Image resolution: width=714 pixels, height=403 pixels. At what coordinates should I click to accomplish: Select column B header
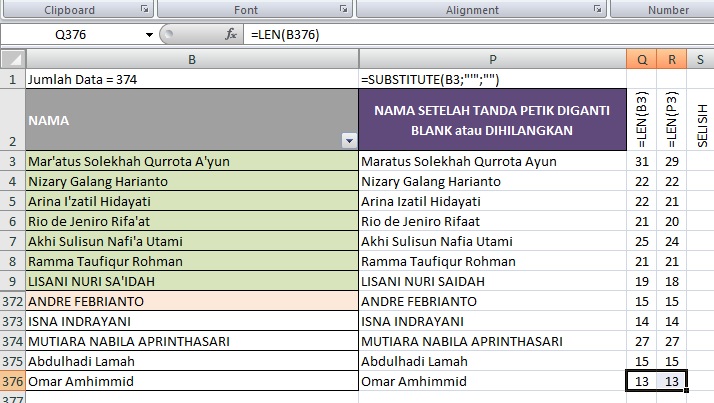pos(190,60)
